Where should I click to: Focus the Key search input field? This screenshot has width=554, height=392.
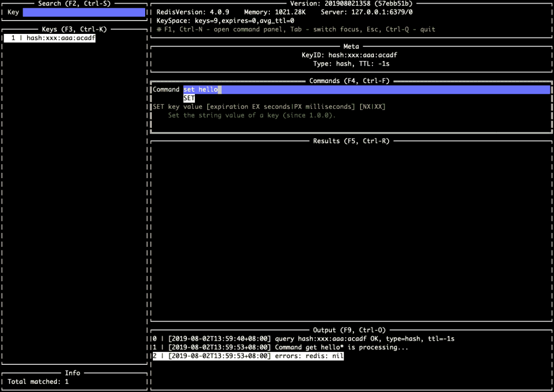click(84, 12)
